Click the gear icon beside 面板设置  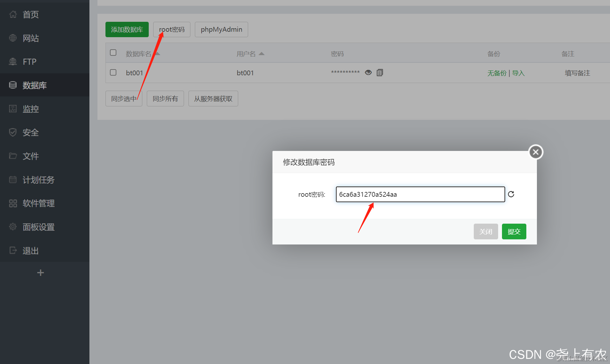(13, 227)
